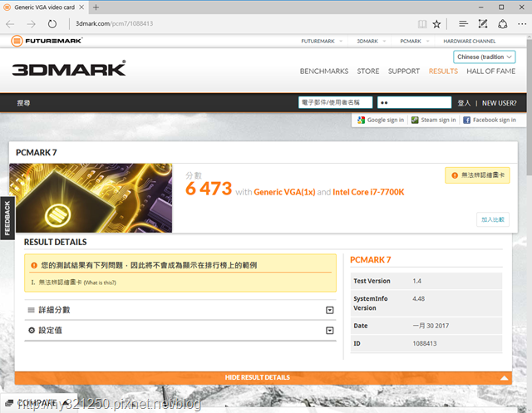Click the Test Version 1.4 value
Viewport: 532px width, 413px height.
(416, 281)
